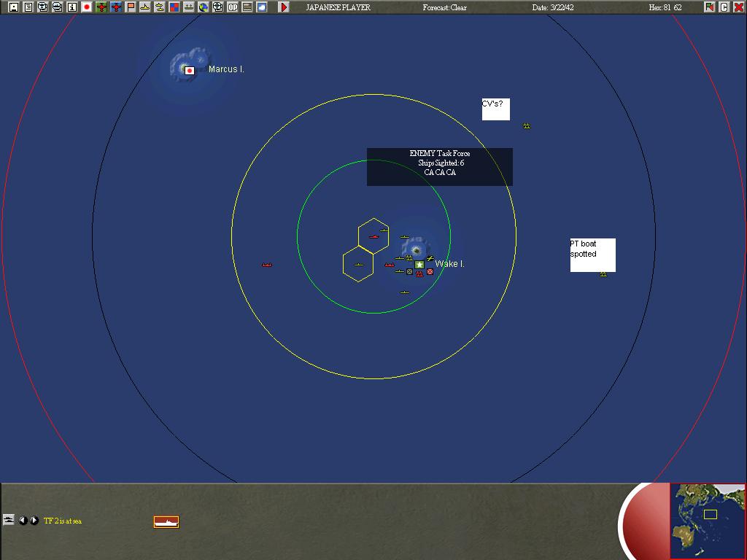Click the yellow ship south of Wake I.
This screenshot has width=747, height=560.
point(405,292)
